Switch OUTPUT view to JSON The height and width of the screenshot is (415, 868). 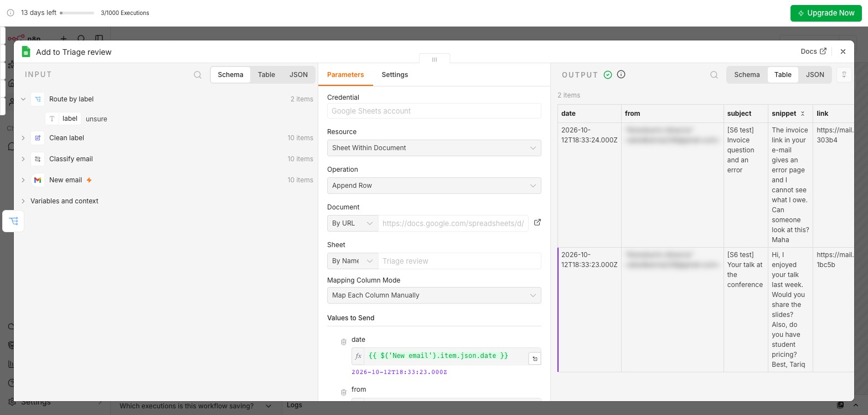(x=815, y=75)
